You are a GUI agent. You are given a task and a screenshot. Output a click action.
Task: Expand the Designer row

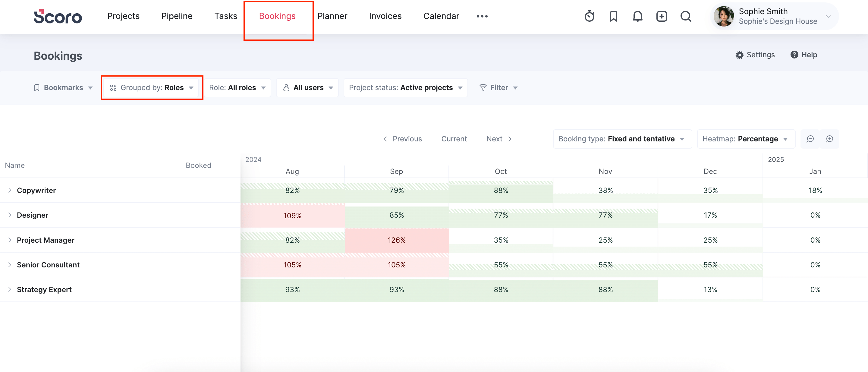point(10,215)
